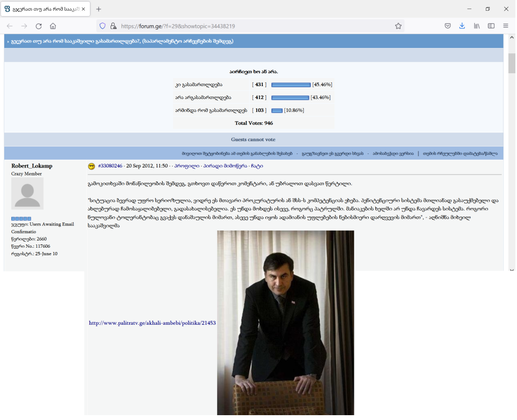Click the scrollbar up arrow
This screenshot has height=420, width=517.
[x=512, y=38]
